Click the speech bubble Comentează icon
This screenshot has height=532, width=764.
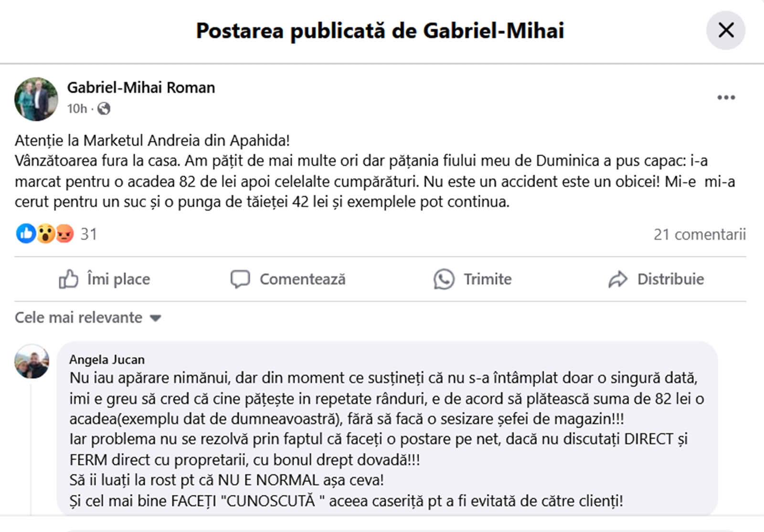pyautogui.click(x=240, y=279)
